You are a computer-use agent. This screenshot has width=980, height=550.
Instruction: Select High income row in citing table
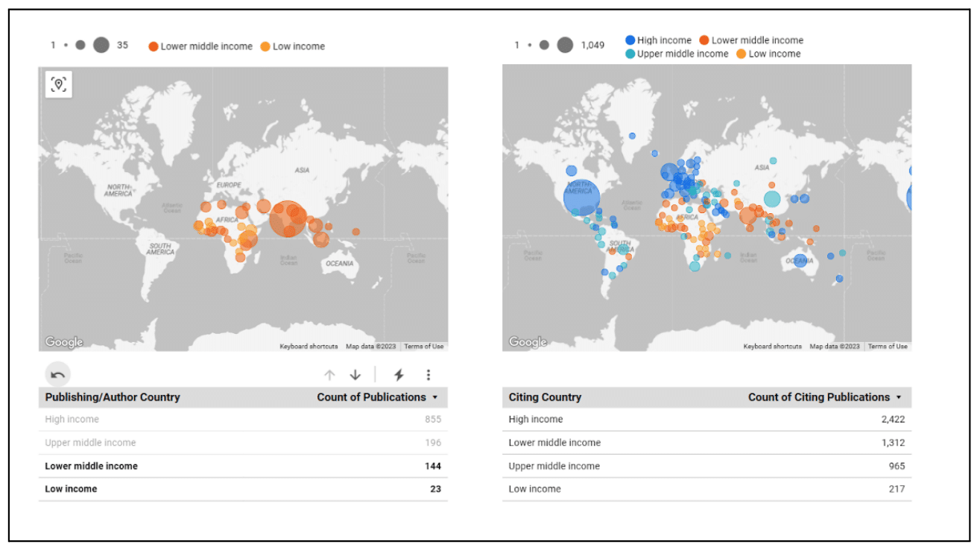536,419
